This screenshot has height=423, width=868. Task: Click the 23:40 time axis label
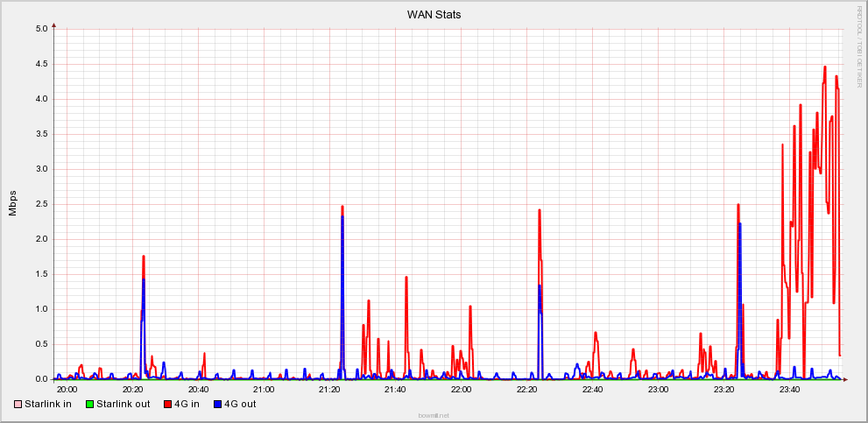[x=789, y=389]
